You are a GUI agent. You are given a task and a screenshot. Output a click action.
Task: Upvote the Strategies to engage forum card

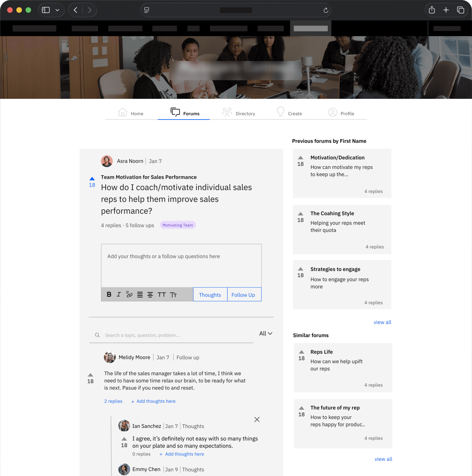click(x=300, y=269)
